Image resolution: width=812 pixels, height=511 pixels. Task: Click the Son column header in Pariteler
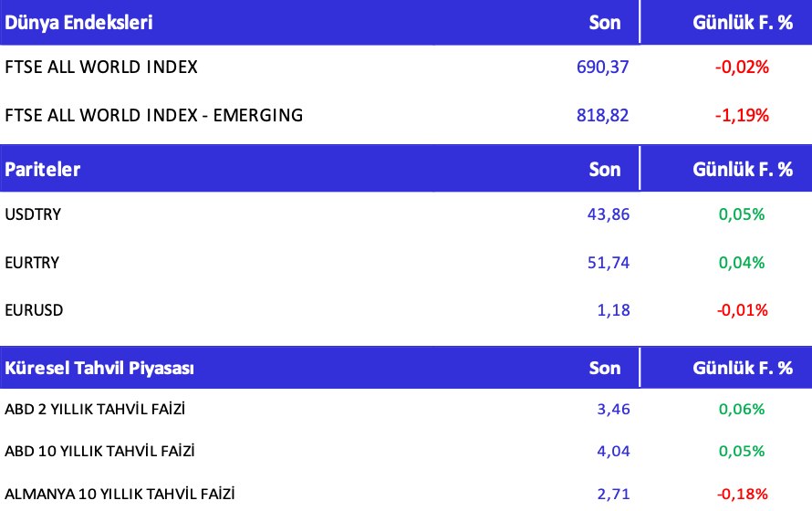pos(605,169)
